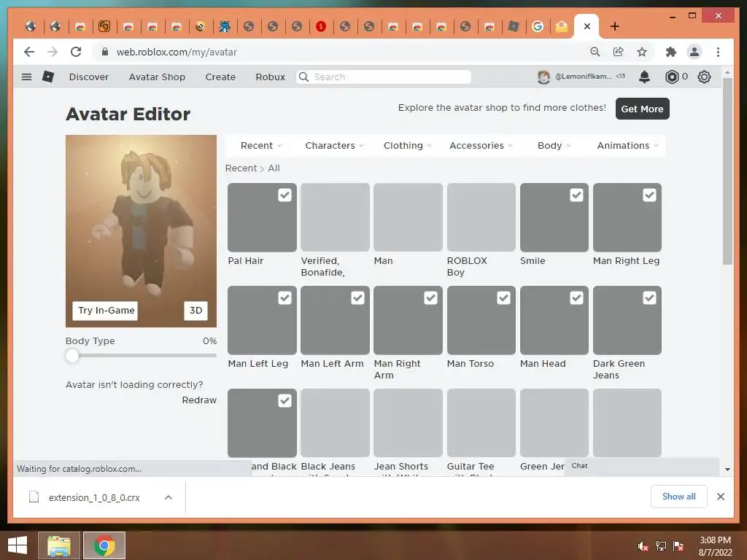This screenshot has height=560, width=747.
Task: Click the muted volume tray icon
Action: tap(643, 546)
